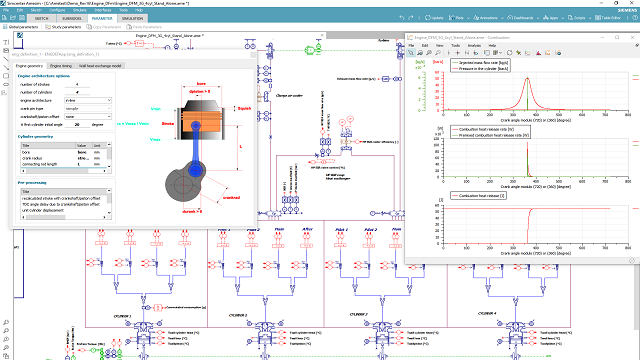Click the text tool in left sketch toolbar

pyautogui.click(x=6, y=42)
